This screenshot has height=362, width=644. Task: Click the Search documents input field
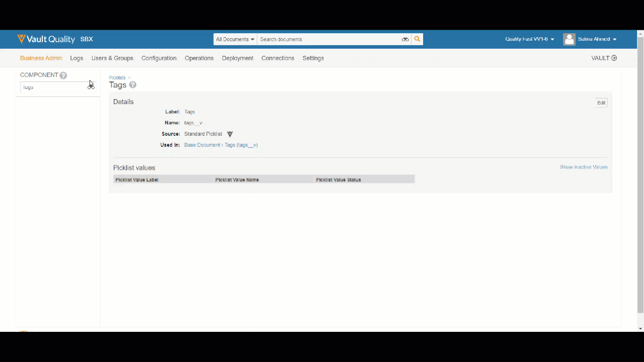(x=328, y=39)
